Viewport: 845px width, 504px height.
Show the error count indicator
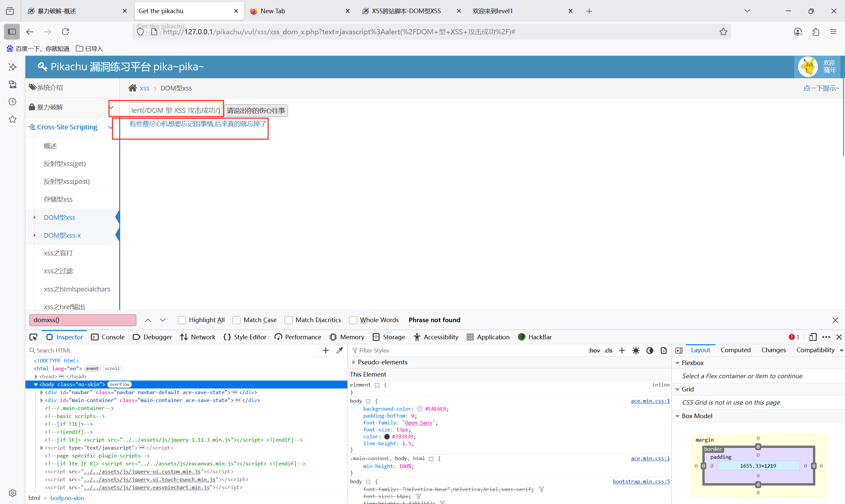[794, 337]
